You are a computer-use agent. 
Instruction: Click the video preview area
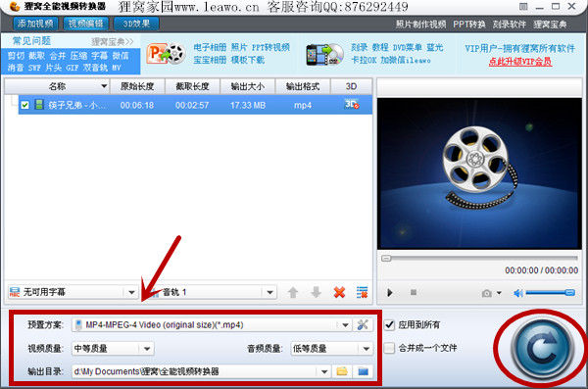(x=479, y=173)
